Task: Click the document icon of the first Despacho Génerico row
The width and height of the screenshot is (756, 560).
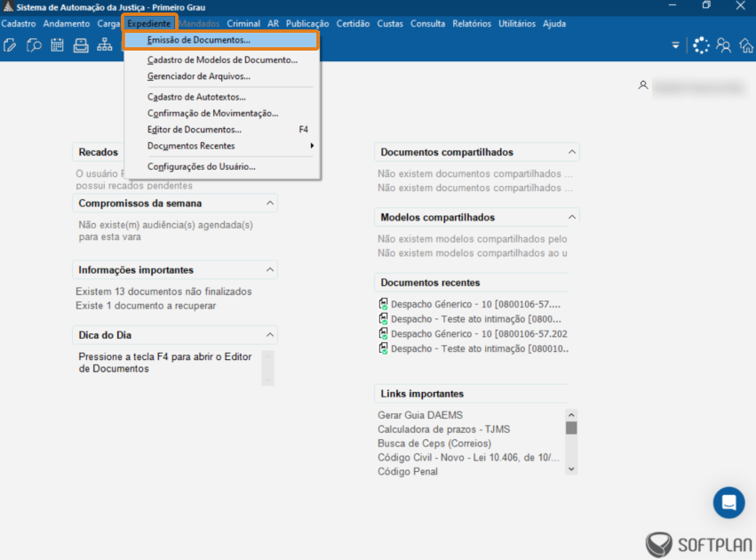Action: [383, 304]
